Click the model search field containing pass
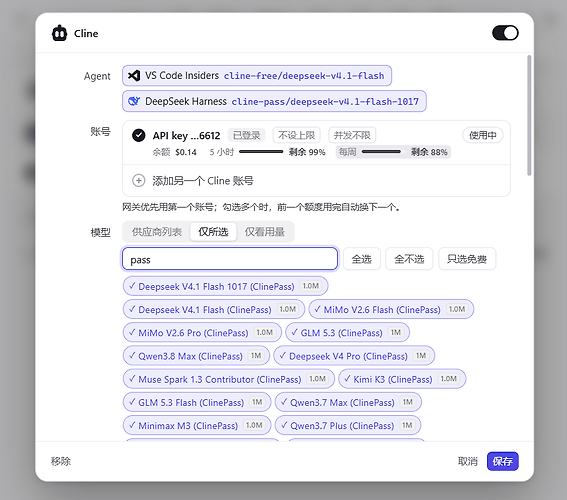567x500 pixels. tap(230, 259)
